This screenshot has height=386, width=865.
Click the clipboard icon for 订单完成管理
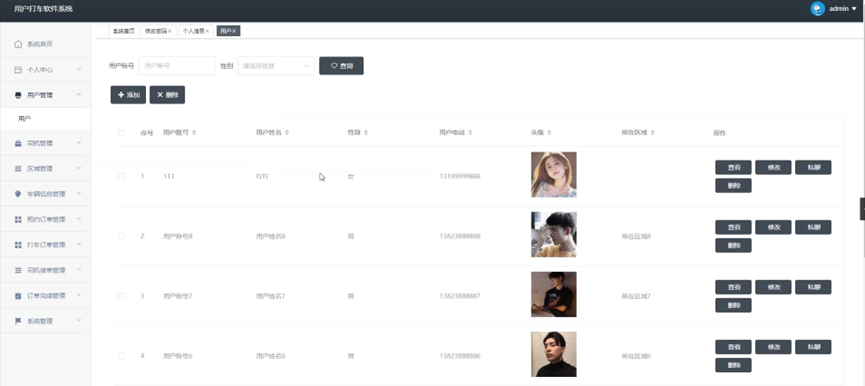pos(18,296)
